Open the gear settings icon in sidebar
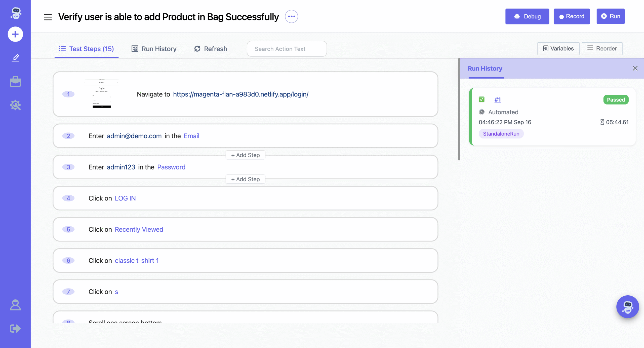This screenshot has width=644, height=348. [x=15, y=105]
